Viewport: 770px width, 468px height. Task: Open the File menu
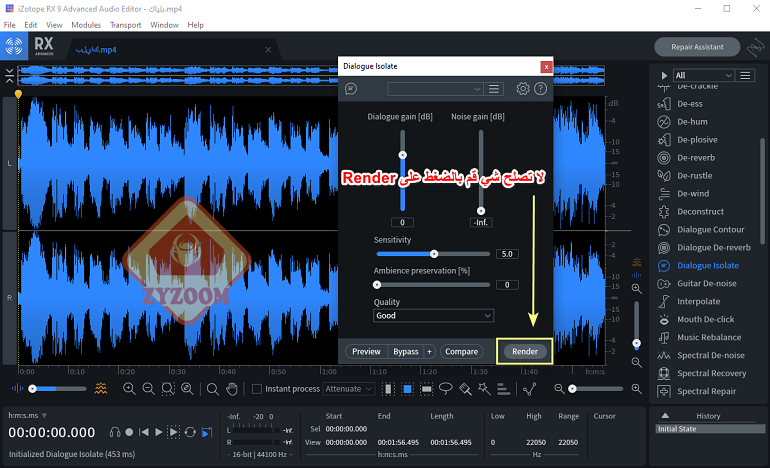(x=9, y=25)
